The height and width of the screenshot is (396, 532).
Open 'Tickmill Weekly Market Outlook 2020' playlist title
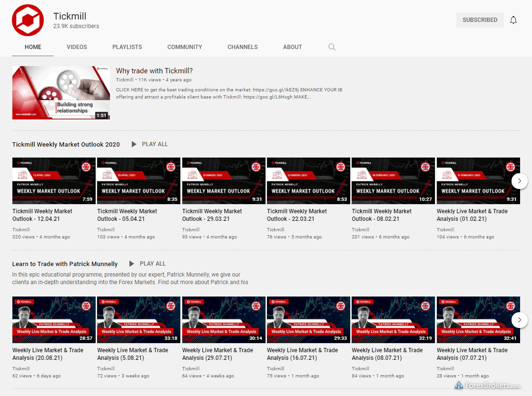click(66, 145)
